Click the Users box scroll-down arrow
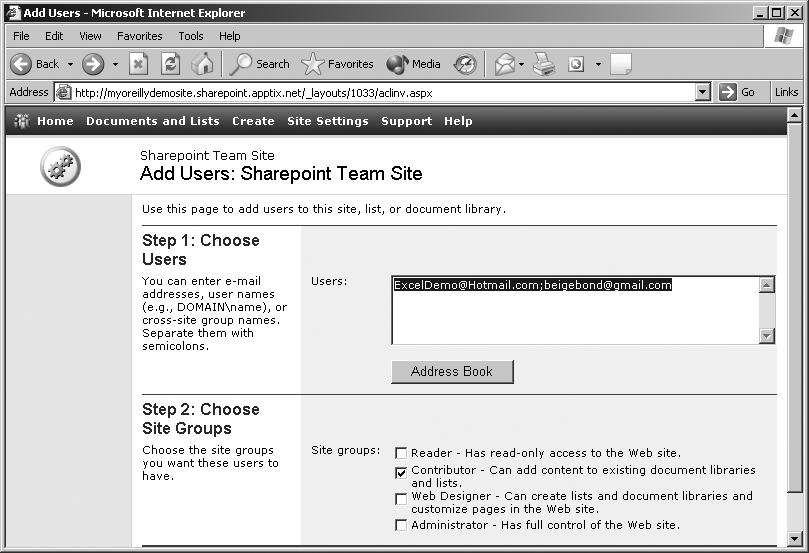The image size is (809, 553). click(767, 336)
